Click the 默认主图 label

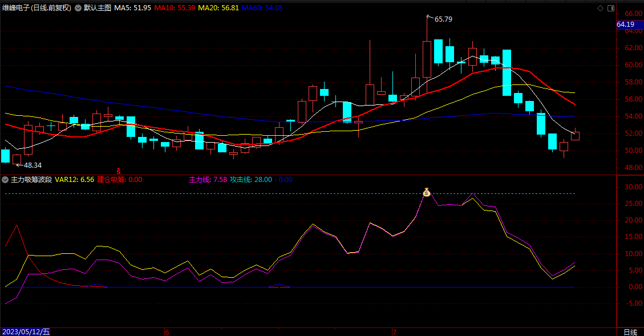[x=98, y=8]
